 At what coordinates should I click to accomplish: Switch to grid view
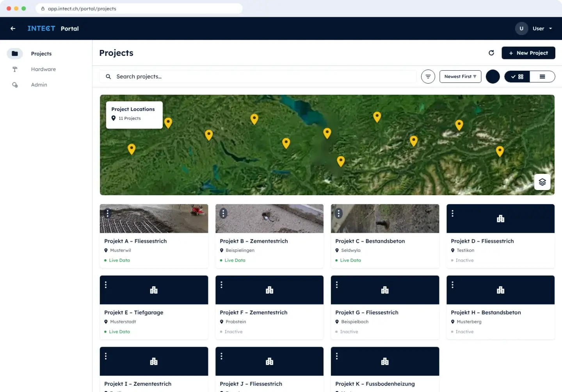pyautogui.click(x=517, y=77)
